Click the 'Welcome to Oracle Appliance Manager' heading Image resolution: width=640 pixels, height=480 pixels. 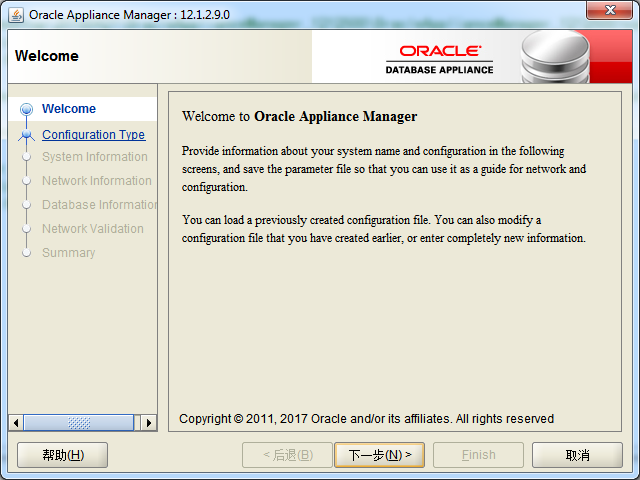(300, 116)
